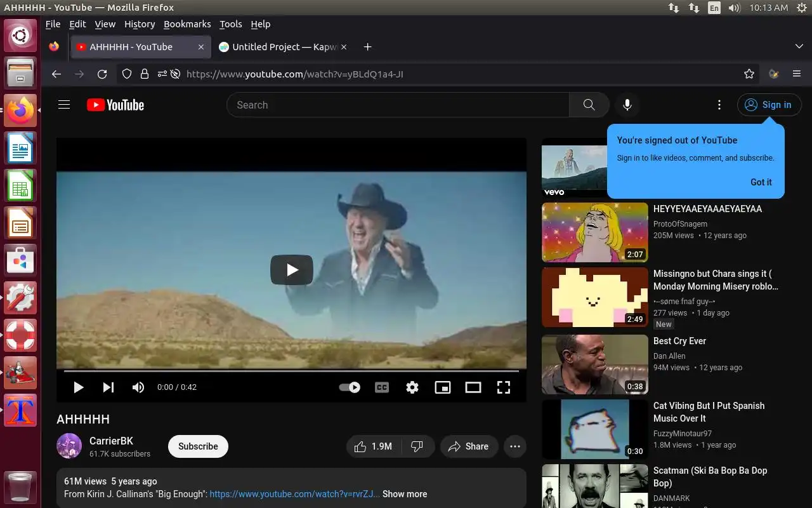
Task: Open player settings gear
Action: [x=412, y=387]
